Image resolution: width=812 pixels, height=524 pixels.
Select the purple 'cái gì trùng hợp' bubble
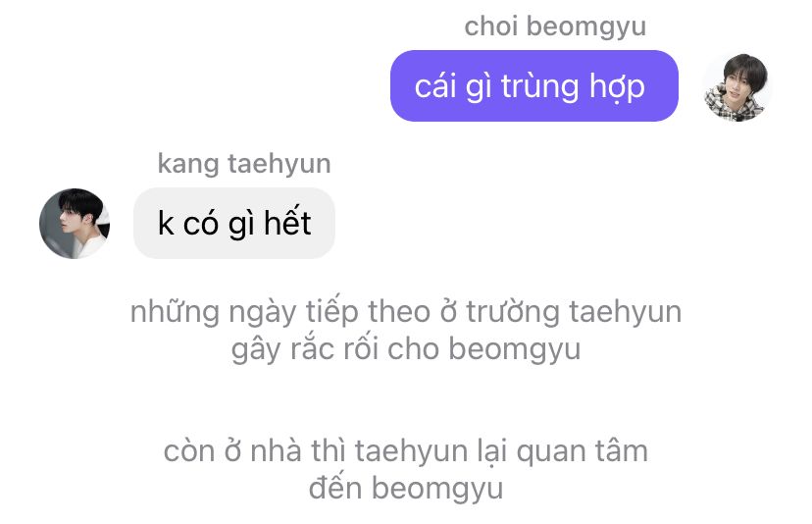533,86
